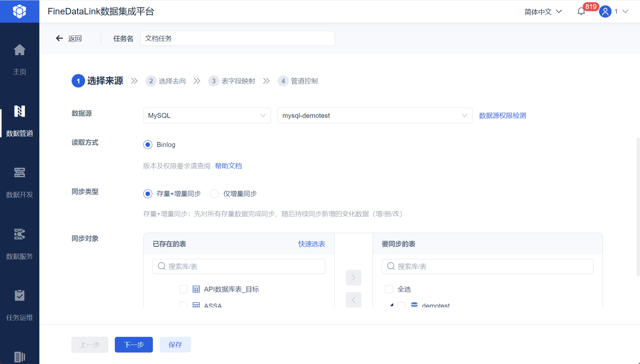640x364 pixels.
Task: Click the FineDataLink数据集成平台 title
Action: 101,11
